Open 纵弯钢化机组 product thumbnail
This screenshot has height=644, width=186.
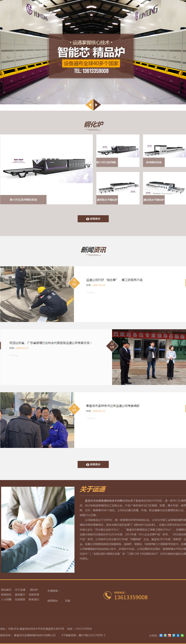pos(164,150)
